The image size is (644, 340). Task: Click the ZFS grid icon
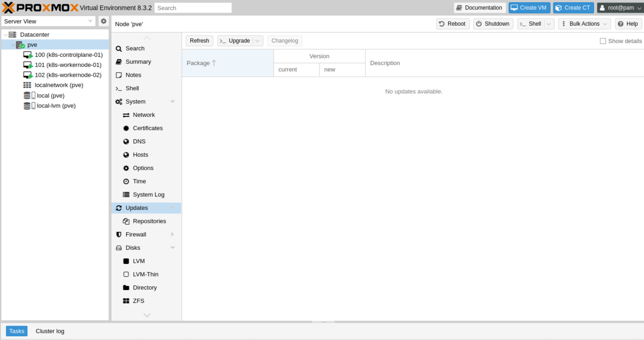(126, 301)
